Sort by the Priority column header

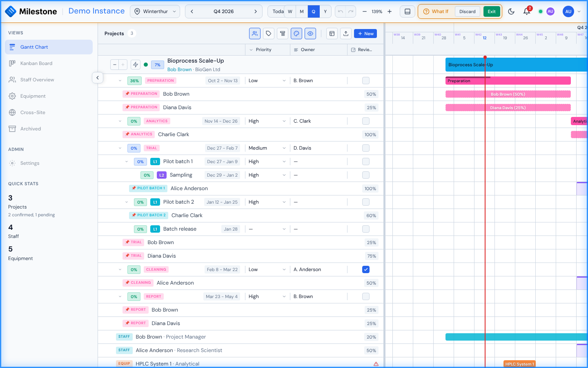[x=267, y=49]
